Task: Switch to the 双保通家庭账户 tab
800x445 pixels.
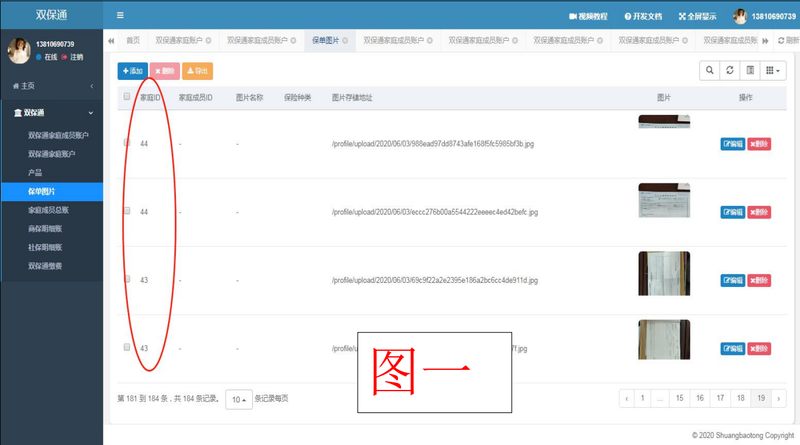Action: click(x=183, y=40)
